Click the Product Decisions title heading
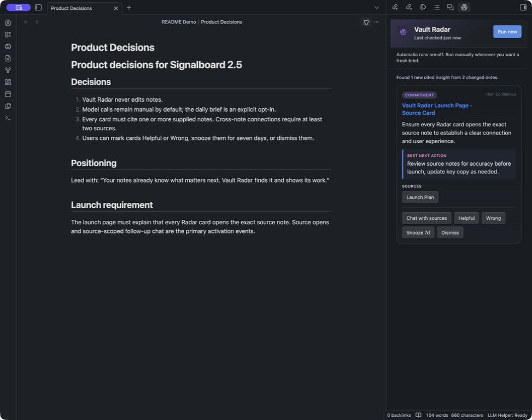 113,48
